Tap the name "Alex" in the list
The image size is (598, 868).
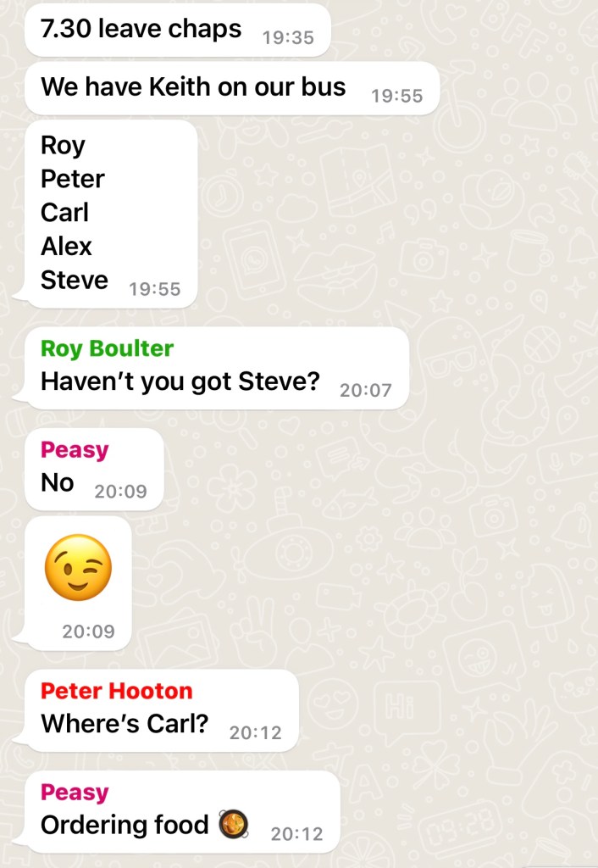(66, 246)
